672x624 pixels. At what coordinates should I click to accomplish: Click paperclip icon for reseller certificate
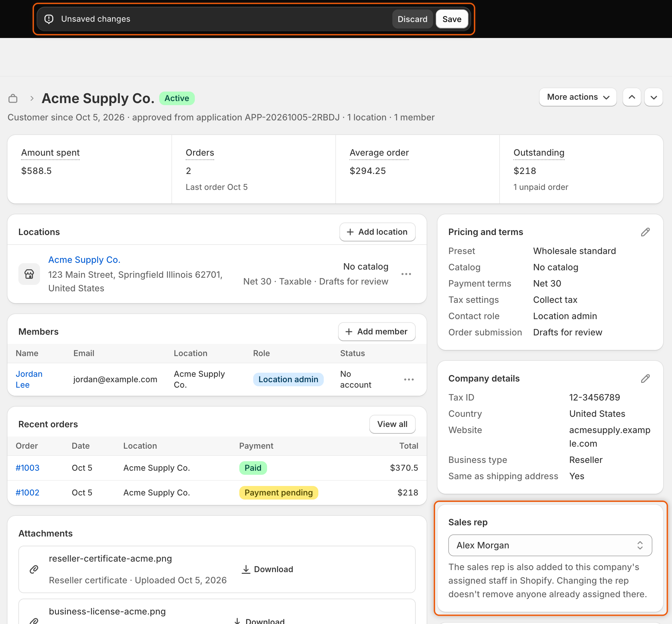34,569
